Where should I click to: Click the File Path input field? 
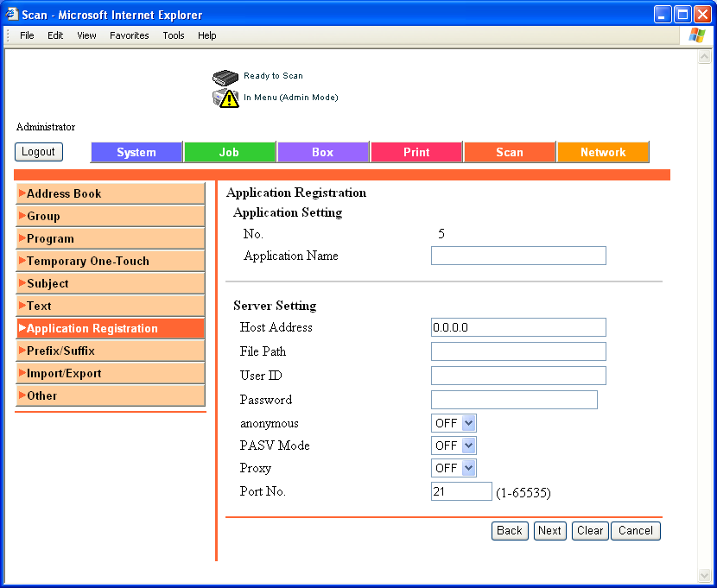click(x=518, y=351)
